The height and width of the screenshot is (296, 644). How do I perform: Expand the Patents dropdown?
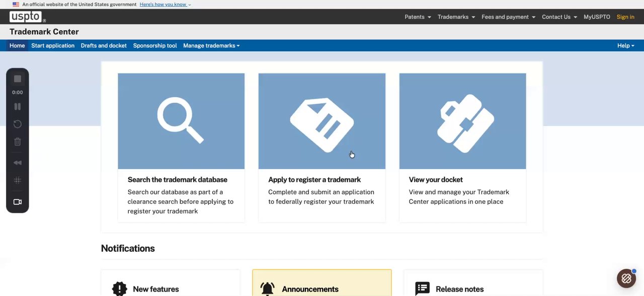[x=418, y=17]
